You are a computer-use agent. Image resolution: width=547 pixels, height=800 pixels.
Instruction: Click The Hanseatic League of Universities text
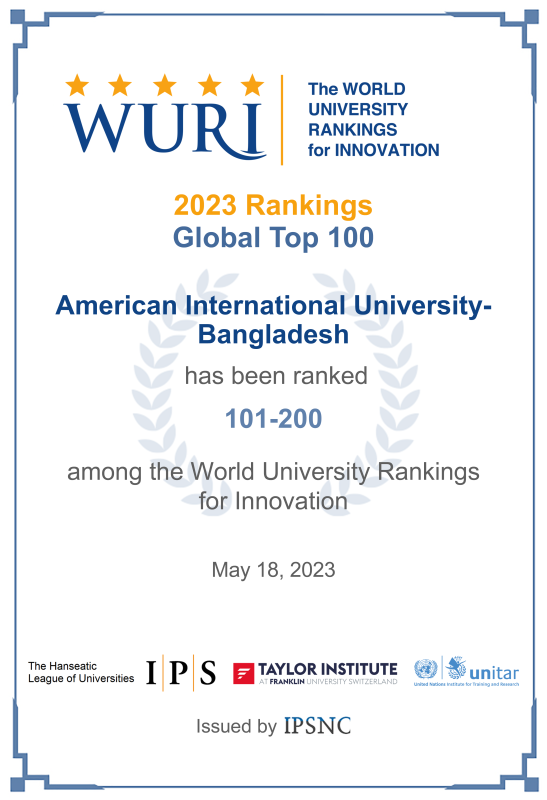coord(81,672)
